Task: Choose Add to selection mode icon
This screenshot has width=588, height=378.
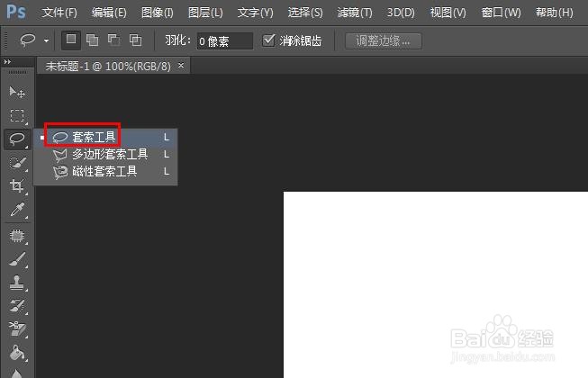Action: (92, 40)
